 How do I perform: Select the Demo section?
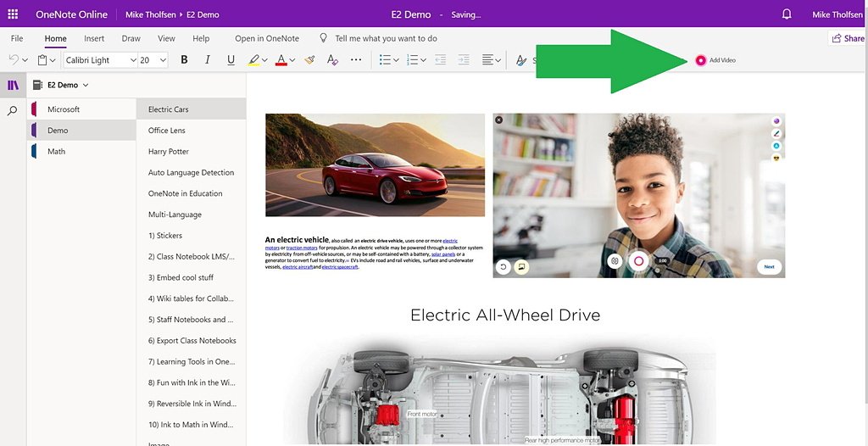[x=81, y=131]
